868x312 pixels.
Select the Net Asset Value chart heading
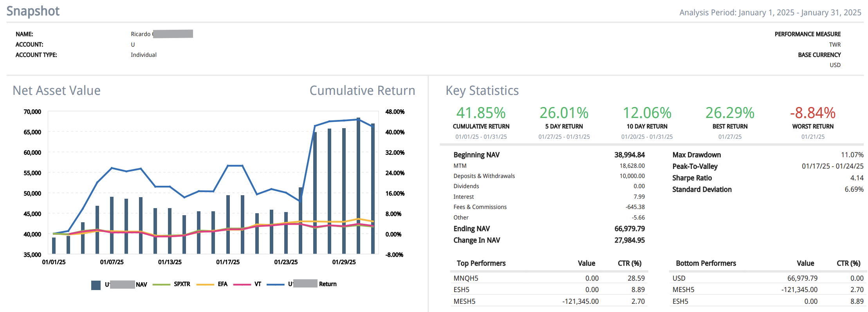(x=57, y=91)
